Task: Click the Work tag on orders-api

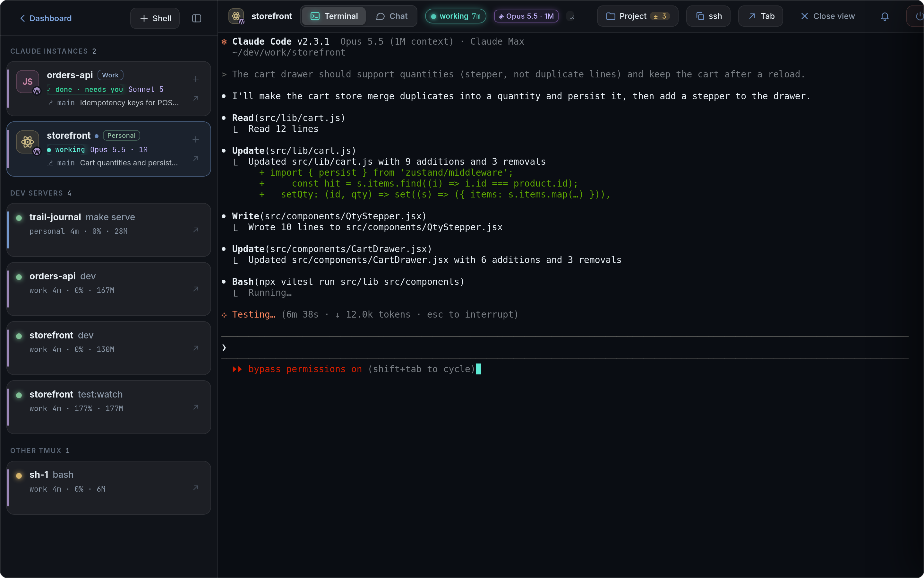Action: click(110, 75)
